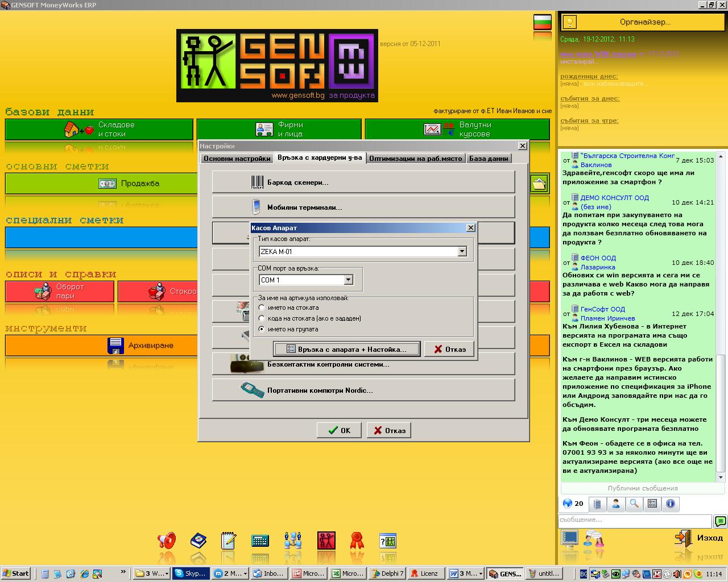Open the folder icon right of Продажба
The height and width of the screenshot is (582, 728).
[x=539, y=184]
